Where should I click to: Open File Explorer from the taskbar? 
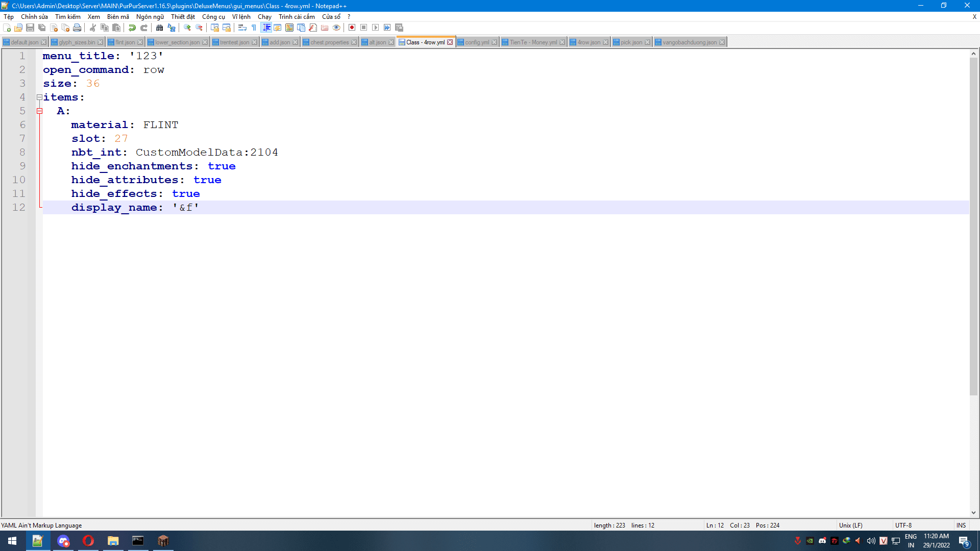[113, 541]
